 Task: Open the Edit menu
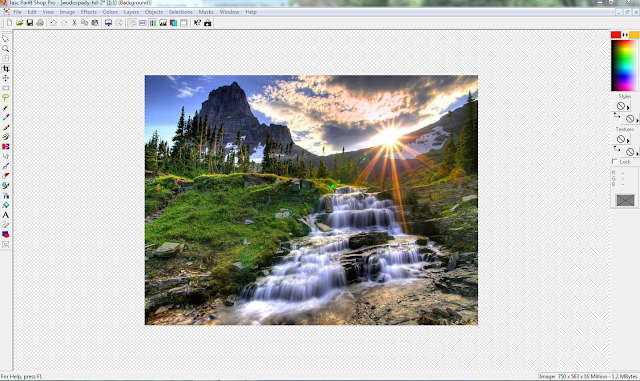32,12
